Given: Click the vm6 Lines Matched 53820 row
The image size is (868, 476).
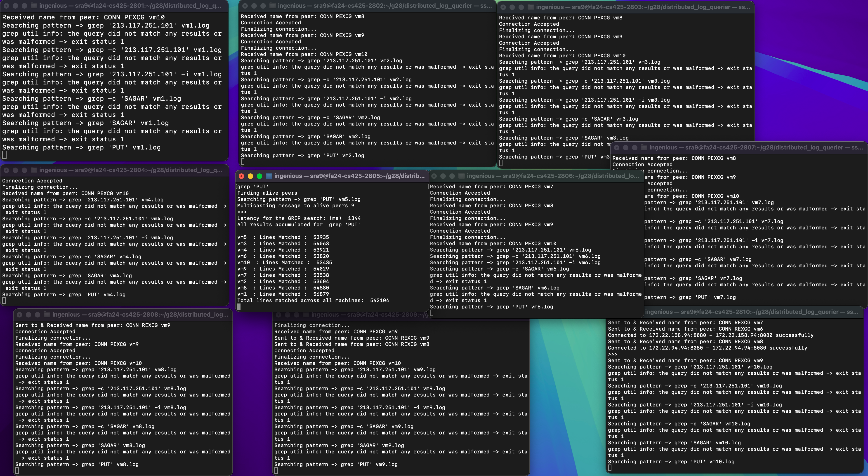Looking at the screenshot, I should tap(283, 256).
